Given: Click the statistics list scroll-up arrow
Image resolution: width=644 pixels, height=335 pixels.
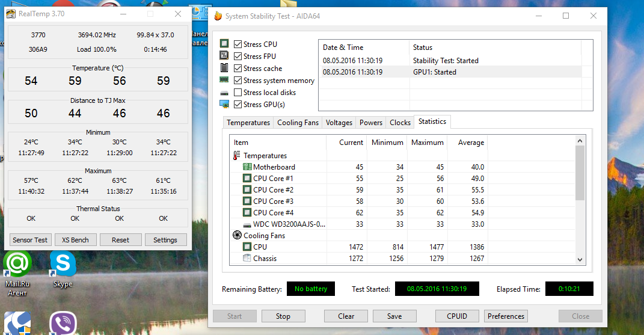Looking at the screenshot, I should [x=580, y=141].
